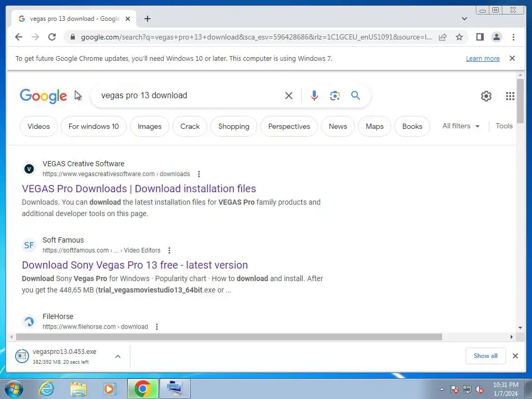Screen dimensions: 532x399
Task: Clear the search query text
Action: [289, 96]
